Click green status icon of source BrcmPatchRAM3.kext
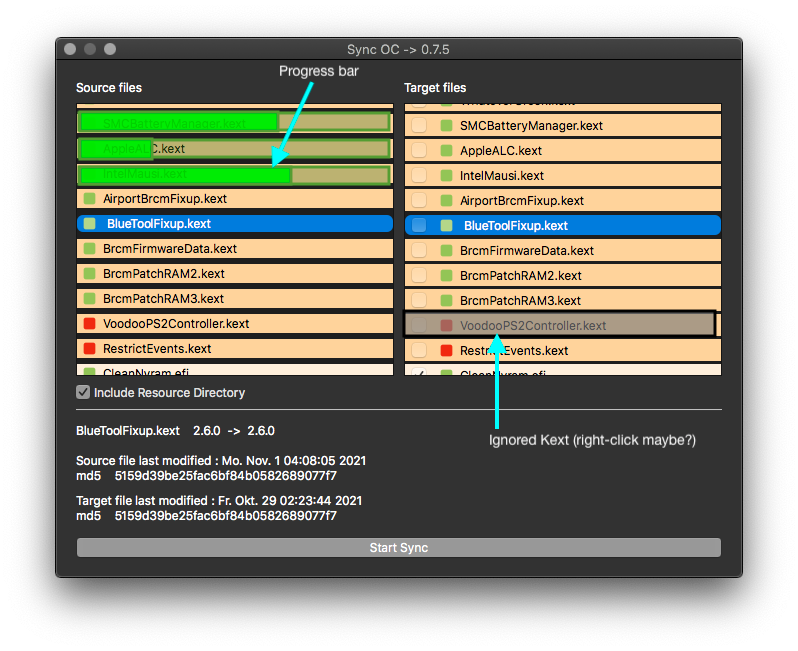Viewport: 798px width, 651px height. click(x=90, y=298)
